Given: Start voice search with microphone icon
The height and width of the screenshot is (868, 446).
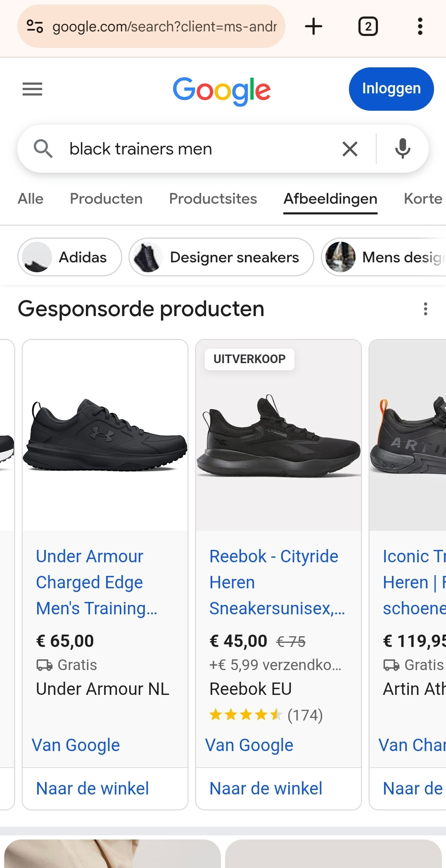Looking at the screenshot, I should 403,149.
